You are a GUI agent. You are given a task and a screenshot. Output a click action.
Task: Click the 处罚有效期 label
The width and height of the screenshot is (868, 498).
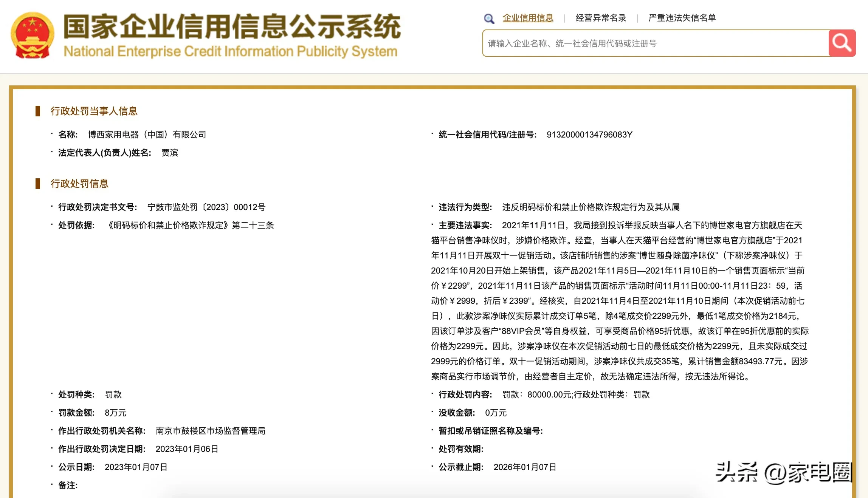pyautogui.click(x=461, y=449)
